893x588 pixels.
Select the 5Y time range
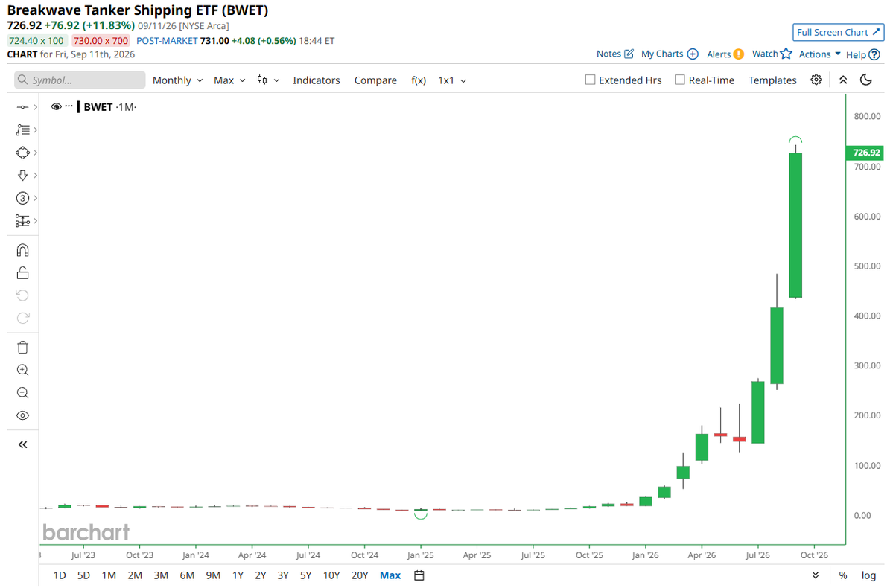coord(306,575)
